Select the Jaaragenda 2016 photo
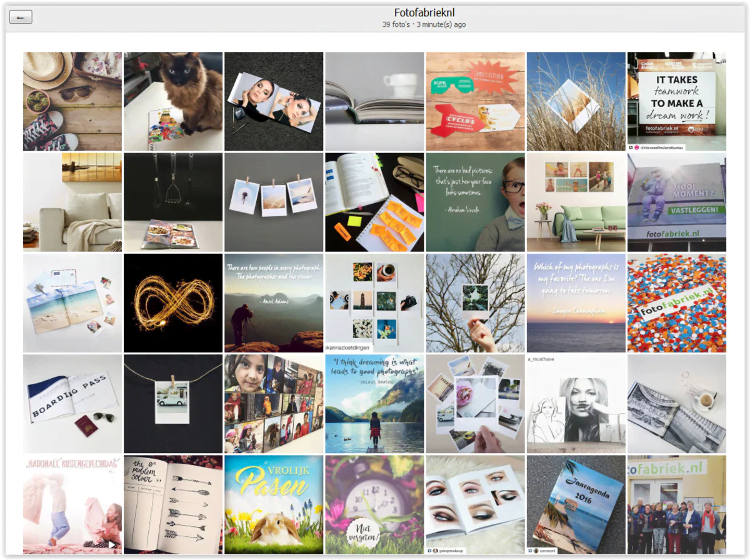Image resolution: width=750 pixels, height=560 pixels. [x=576, y=504]
